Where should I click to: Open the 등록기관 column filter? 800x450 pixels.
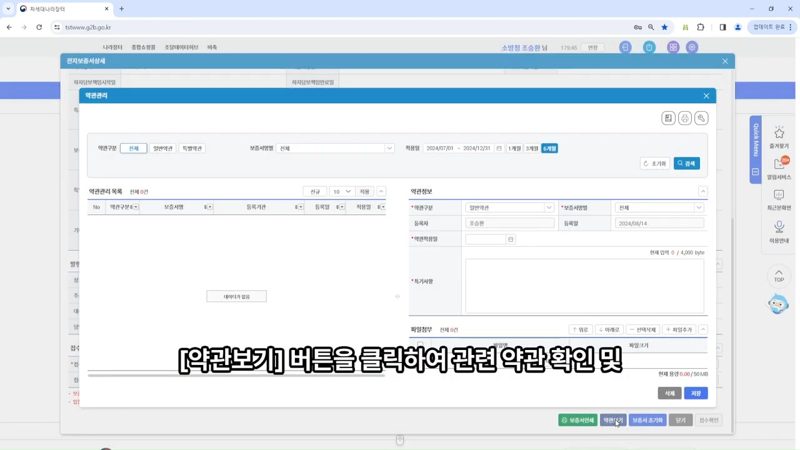click(x=300, y=207)
